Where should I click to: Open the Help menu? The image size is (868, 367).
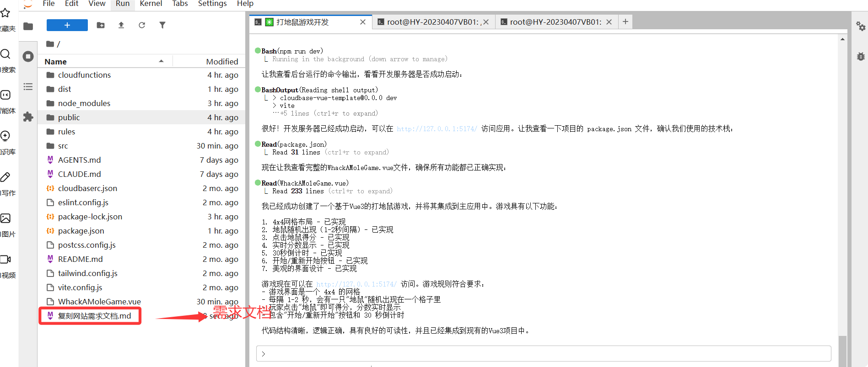[245, 4]
